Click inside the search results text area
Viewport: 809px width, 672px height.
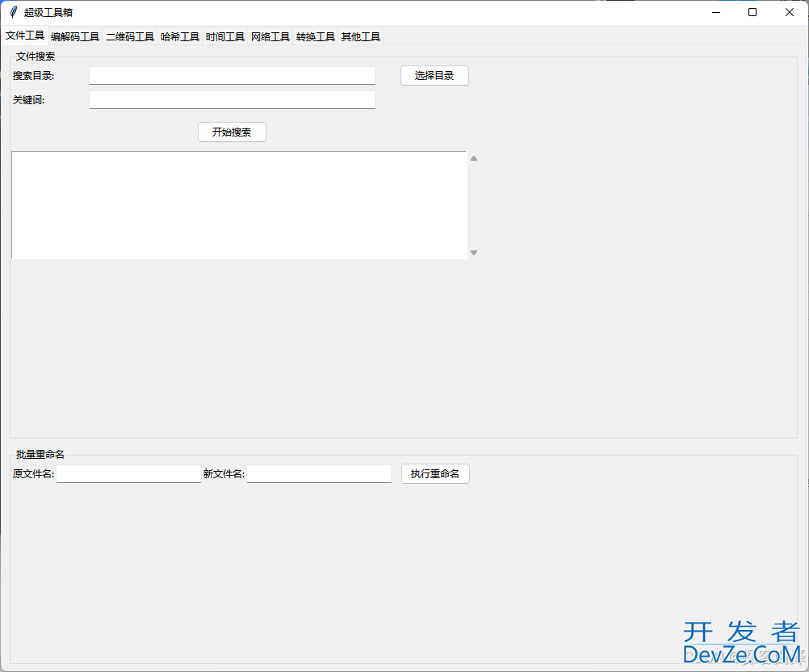tap(239, 205)
